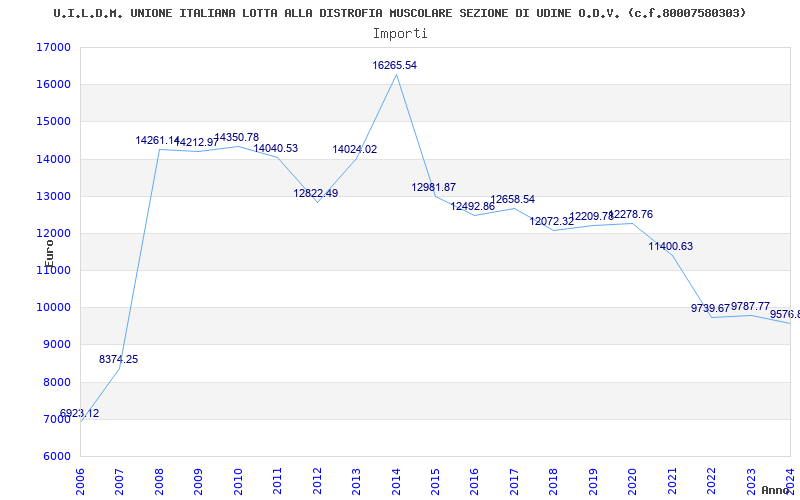The height and width of the screenshot is (500, 800).
Task: Select the x-axis year 2020
Action: pyautogui.click(x=632, y=482)
